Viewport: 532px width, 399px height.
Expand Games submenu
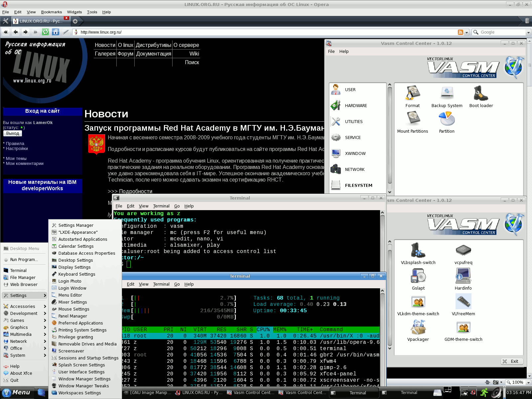coord(25,321)
